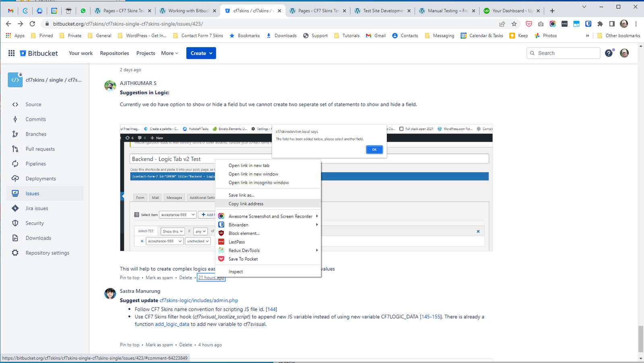Open Branches from the sidebar
The image size is (644, 363).
click(35, 134)
